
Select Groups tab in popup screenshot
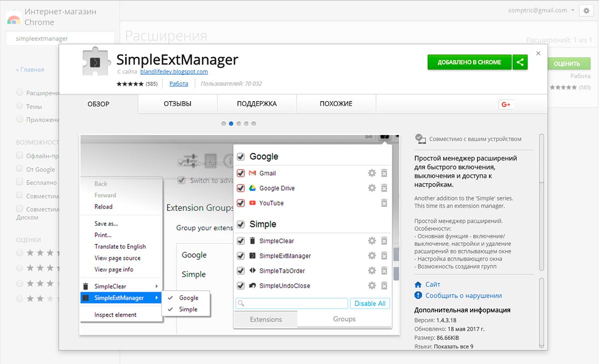pos(344,319)
